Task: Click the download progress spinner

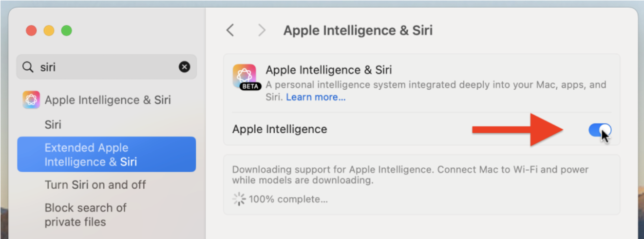Action: [239, 199]
